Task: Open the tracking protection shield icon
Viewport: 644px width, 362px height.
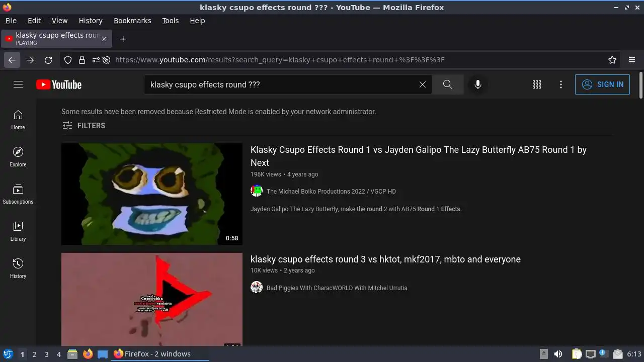Action: coord(68,60)
